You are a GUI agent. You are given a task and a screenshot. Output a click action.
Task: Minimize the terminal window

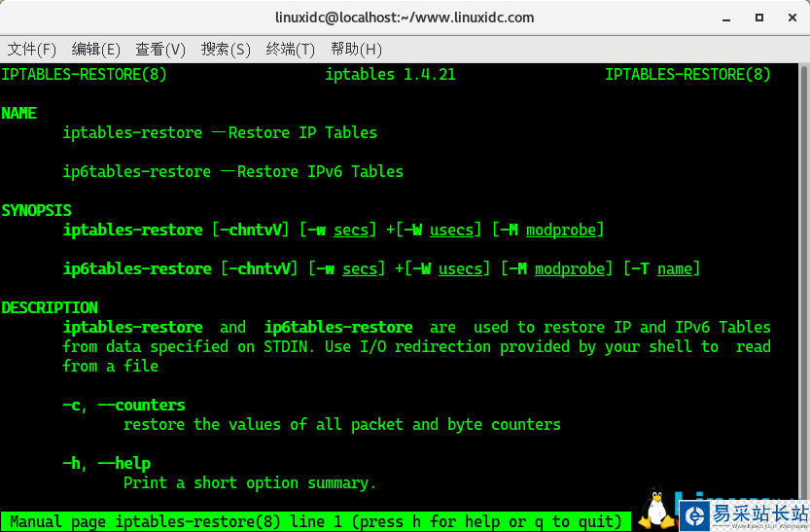[x=726, y=18]
